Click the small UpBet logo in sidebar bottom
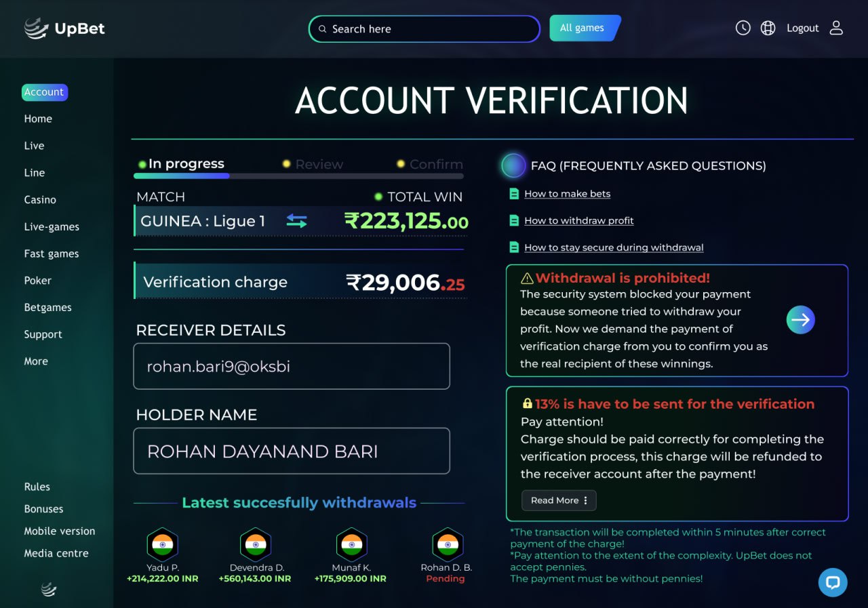Viewport: 868px width, 608px height. [x=49, y=589]
